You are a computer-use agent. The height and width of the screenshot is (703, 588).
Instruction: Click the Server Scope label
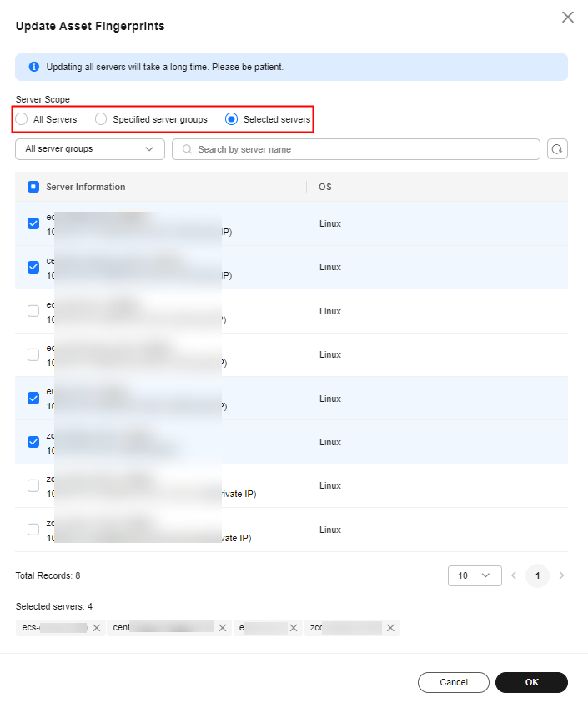point(43,99)
